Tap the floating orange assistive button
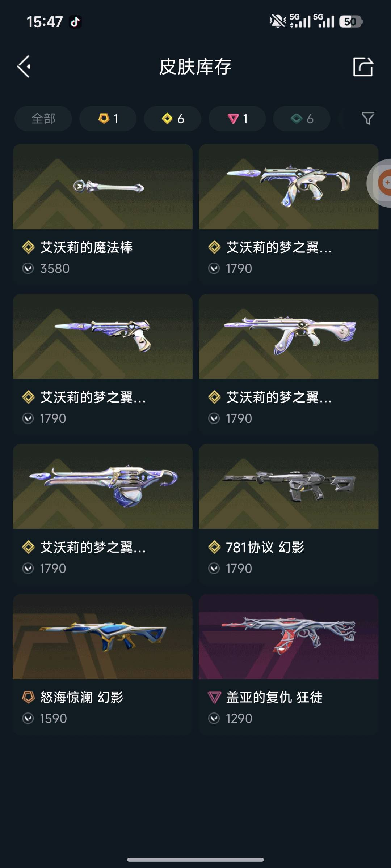Viewport: 391px width, 868px height. tap(380, 183)
